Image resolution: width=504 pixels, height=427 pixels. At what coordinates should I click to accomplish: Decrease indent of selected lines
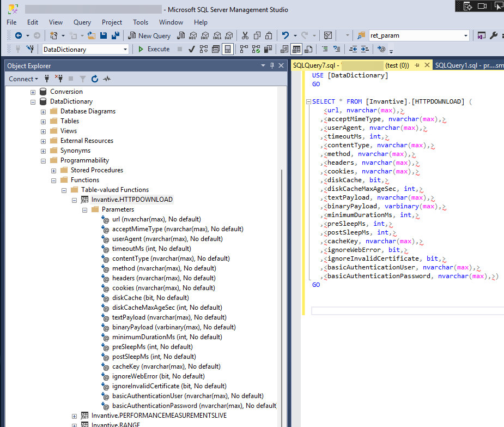coord(353,49)
